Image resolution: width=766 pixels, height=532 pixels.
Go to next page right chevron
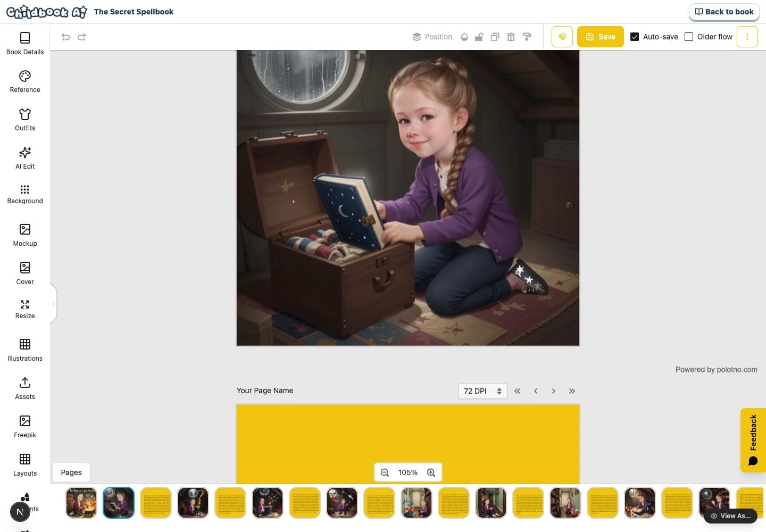coord(554,391)
